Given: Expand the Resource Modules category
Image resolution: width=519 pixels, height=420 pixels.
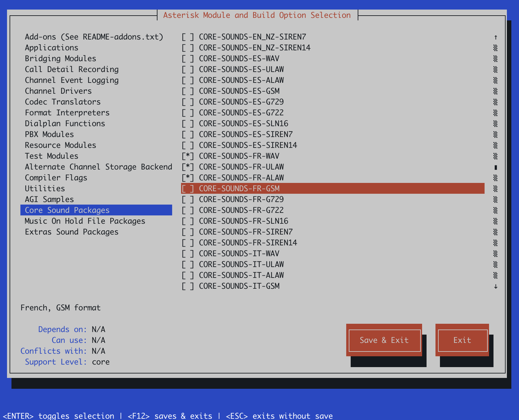Looking at the screenshot, I should click(x=61, y=145).
